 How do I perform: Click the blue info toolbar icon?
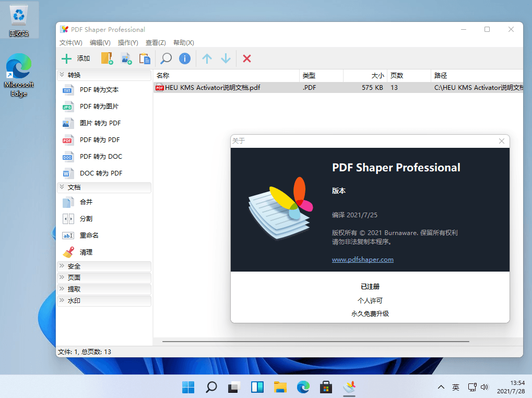click(x=185, y=58)
